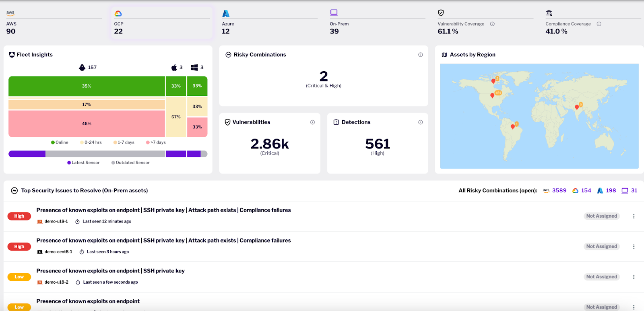Toggle the Online legend item
Image resolution: width=644 pixels, height=311 pixels.
[x=60, y=142]
